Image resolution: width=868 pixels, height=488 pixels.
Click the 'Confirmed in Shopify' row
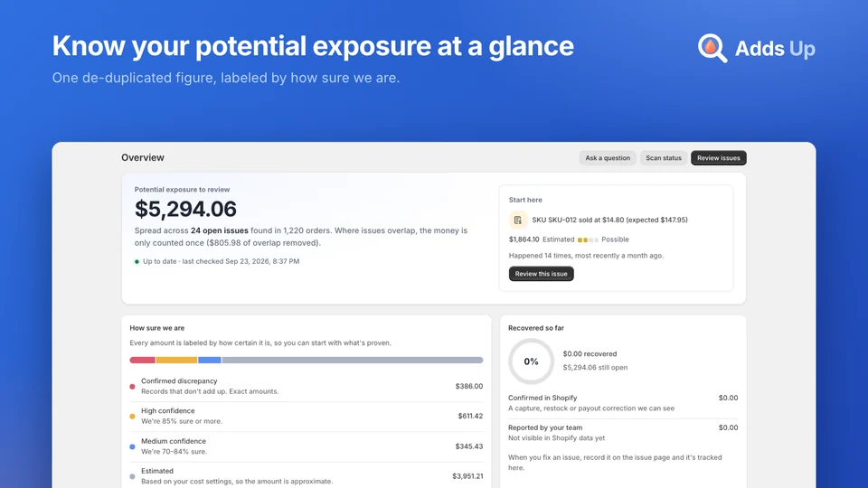(x=623, y=403)
